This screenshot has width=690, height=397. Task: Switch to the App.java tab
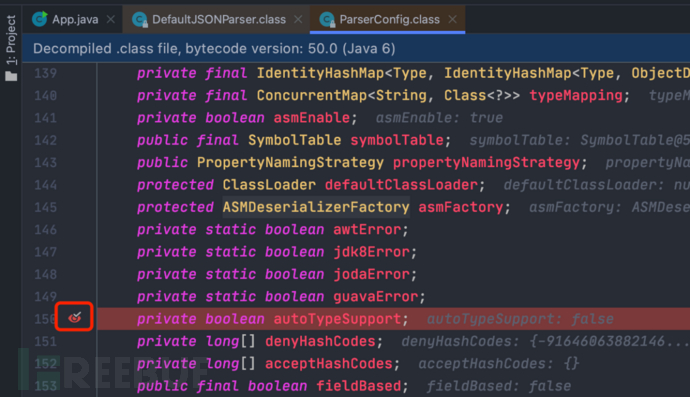(x=75, y=19)
